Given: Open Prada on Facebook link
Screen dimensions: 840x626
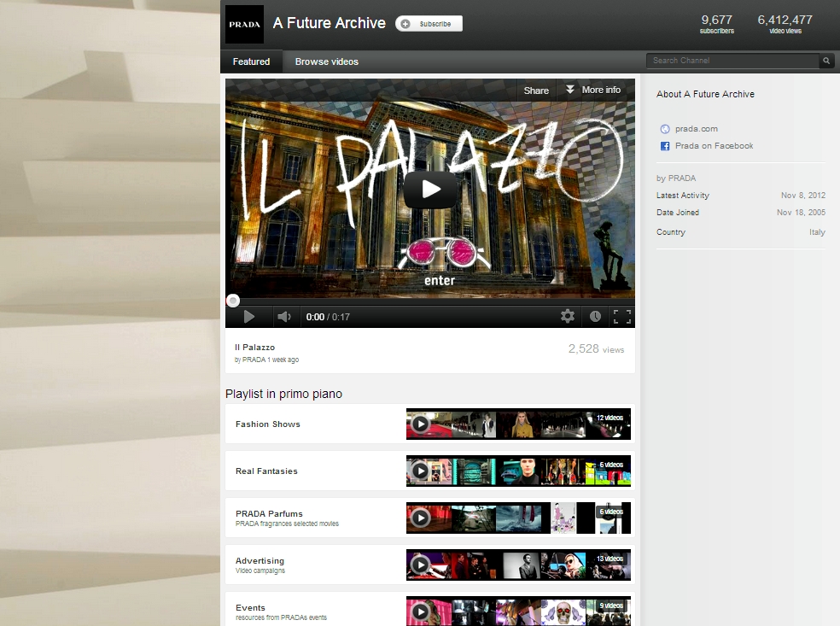Looking at the screenshot, I should tap(714, 146).
